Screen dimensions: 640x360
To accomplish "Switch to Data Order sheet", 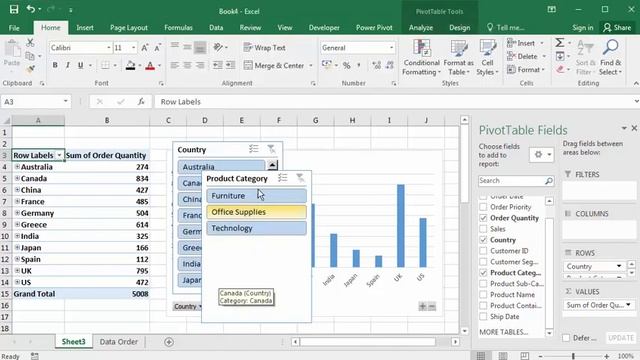I will (119, 342).
